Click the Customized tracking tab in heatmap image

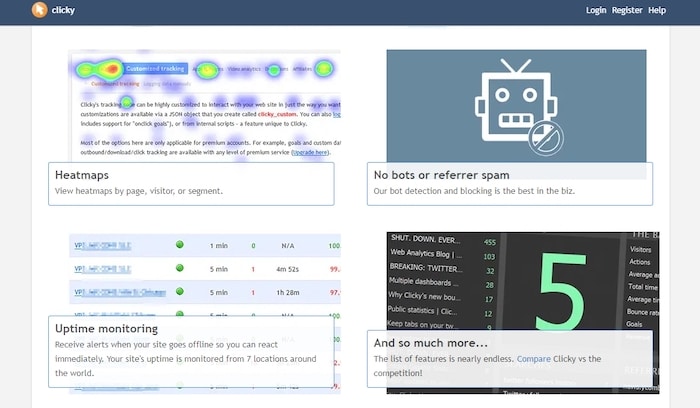coord(155,69)
